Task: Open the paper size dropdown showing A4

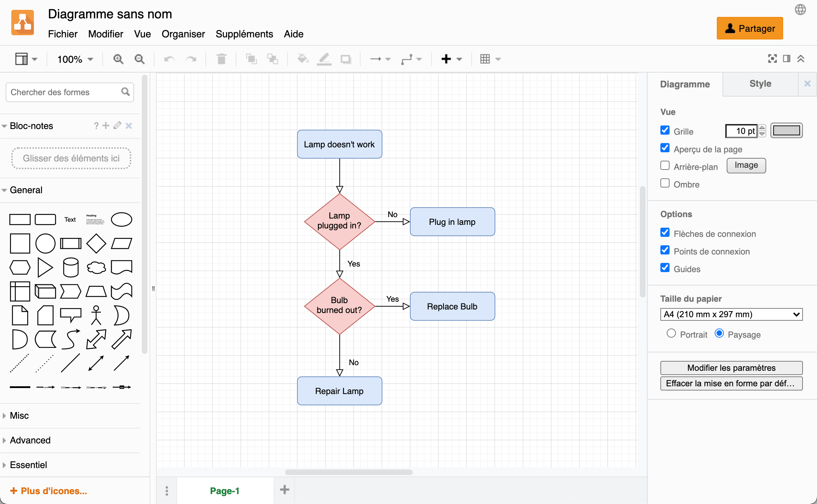Action: point(731,314)
